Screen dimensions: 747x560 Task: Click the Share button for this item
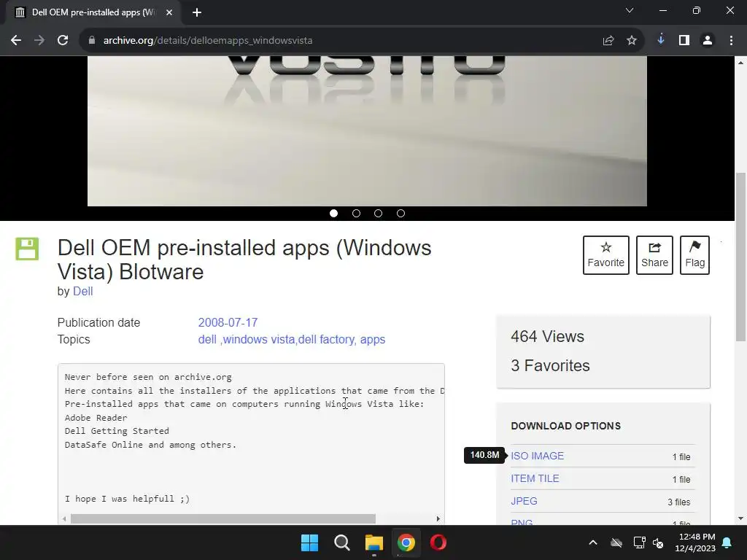coord(654,255)
